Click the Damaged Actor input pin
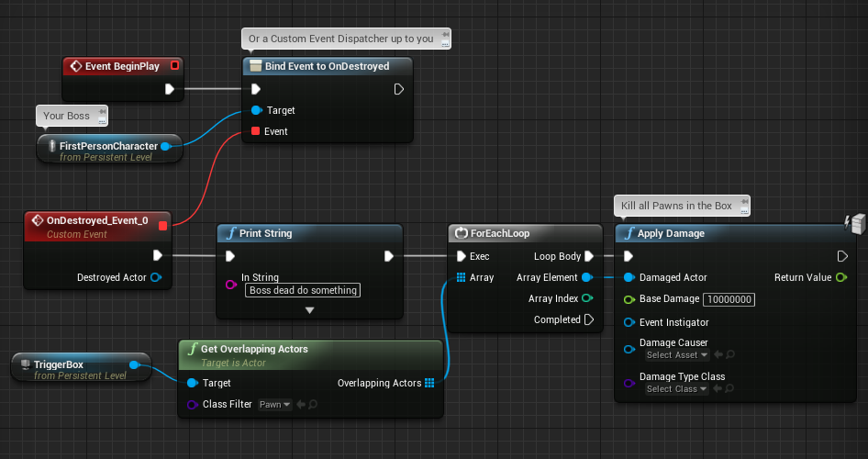Image resolution: width=868 pixels, height=459 pixels. tap(629, 277)
